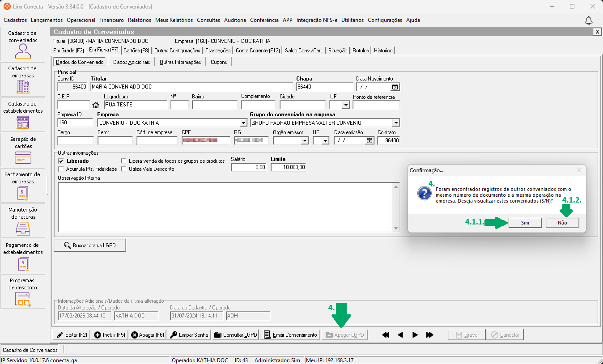Click the Empresa ID field
Image resolution: width=603 pixels, height=364 pixels.
(x=75, y=123)
